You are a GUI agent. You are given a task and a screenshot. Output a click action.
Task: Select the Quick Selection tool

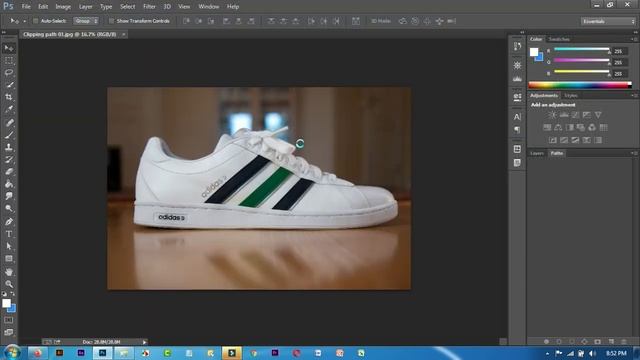9,85
